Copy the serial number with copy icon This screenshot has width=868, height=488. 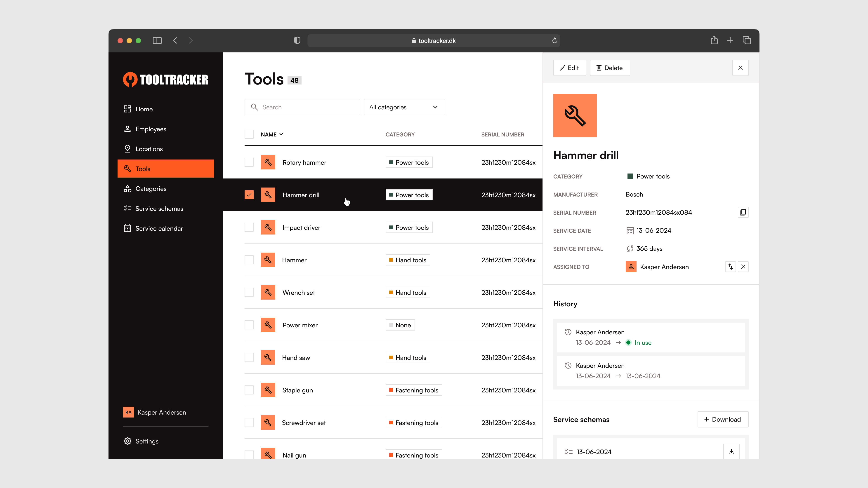coord(743,212)
